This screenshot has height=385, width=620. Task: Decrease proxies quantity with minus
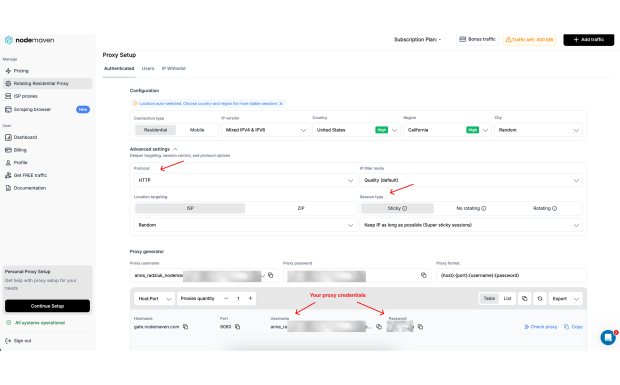point(226,298)
